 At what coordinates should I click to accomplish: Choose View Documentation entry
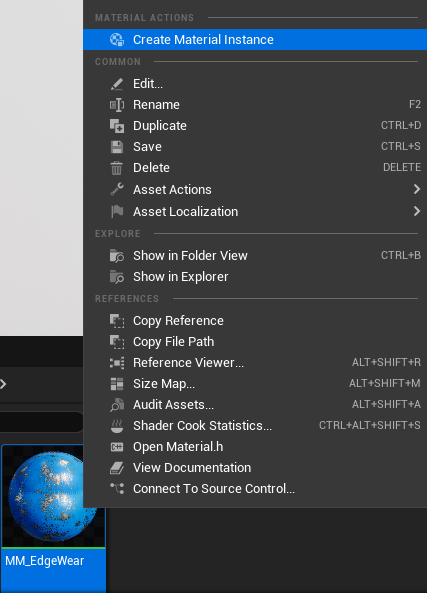(x=255, y=468)
